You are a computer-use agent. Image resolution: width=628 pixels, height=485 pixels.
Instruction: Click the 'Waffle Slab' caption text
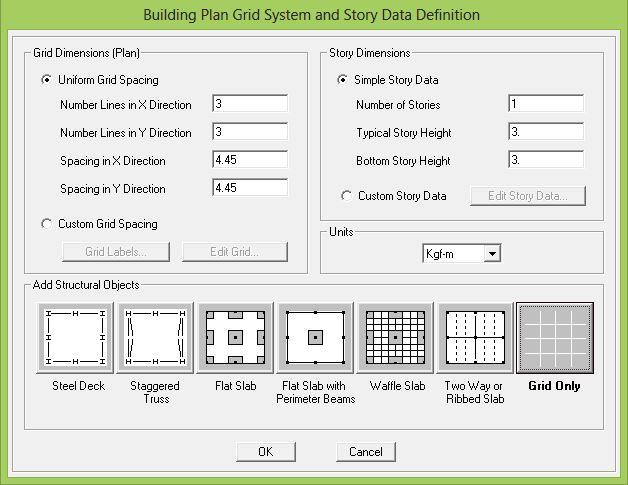click(397, 386)
